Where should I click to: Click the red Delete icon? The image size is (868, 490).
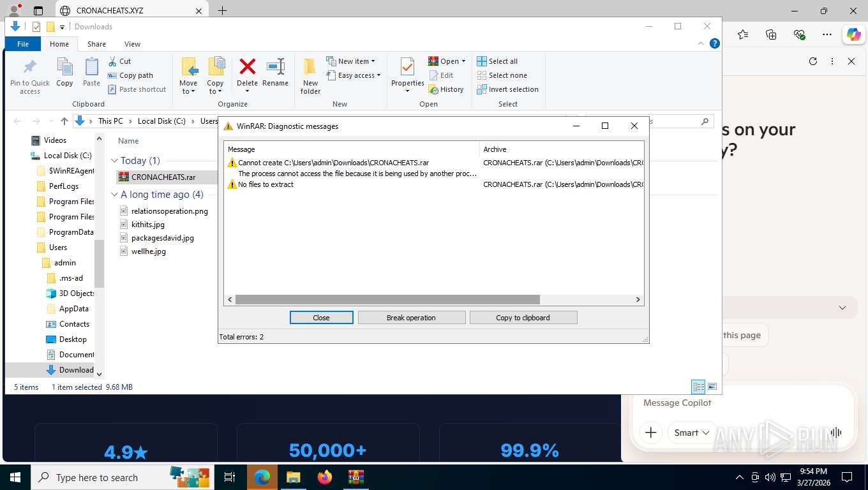(247, 66)
